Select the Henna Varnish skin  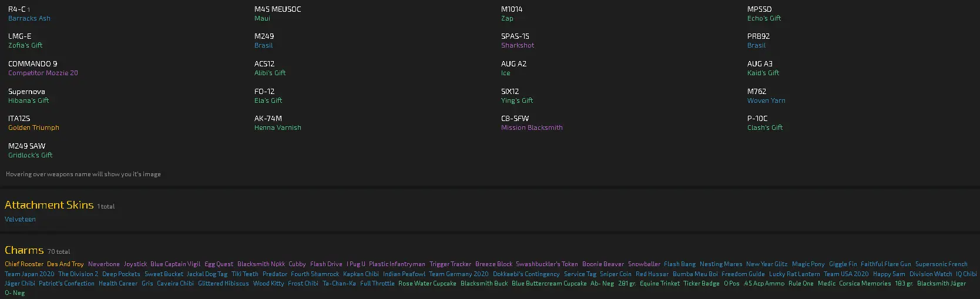pyautogui.click(x=277, y=127)
